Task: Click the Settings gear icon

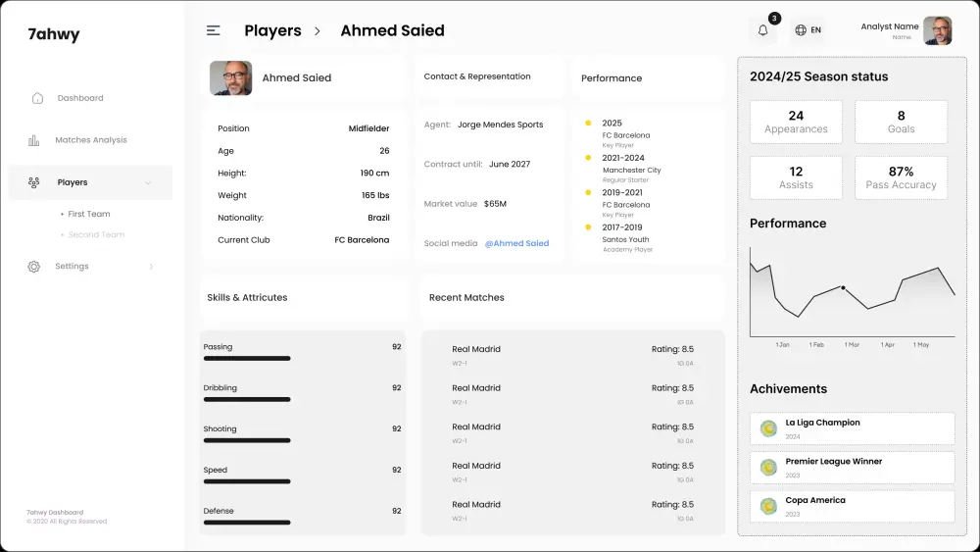Action: pos(34,267)
